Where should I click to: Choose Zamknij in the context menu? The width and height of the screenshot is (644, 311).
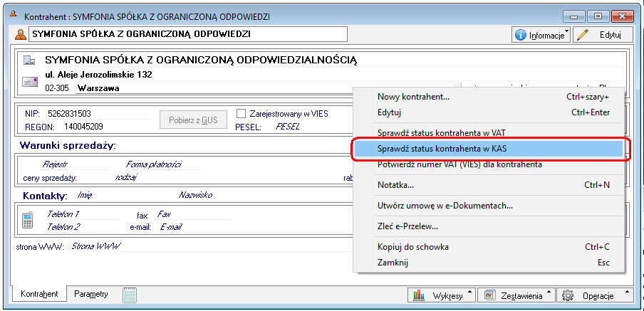pos(489,263)
